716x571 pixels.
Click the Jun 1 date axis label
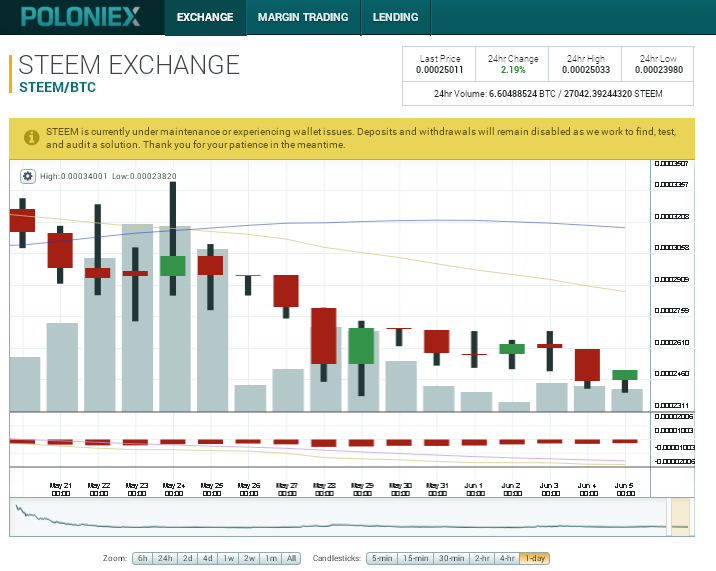pos(475,489)
